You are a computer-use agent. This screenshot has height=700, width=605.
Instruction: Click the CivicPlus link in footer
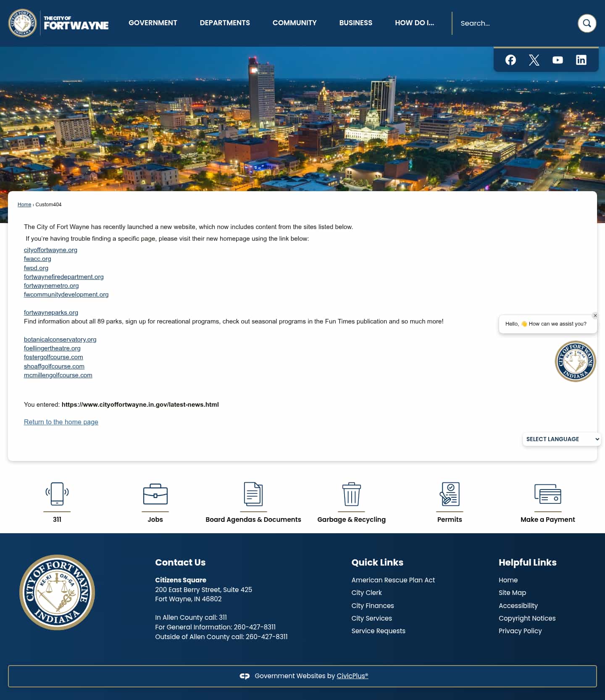tap(352, 676)
